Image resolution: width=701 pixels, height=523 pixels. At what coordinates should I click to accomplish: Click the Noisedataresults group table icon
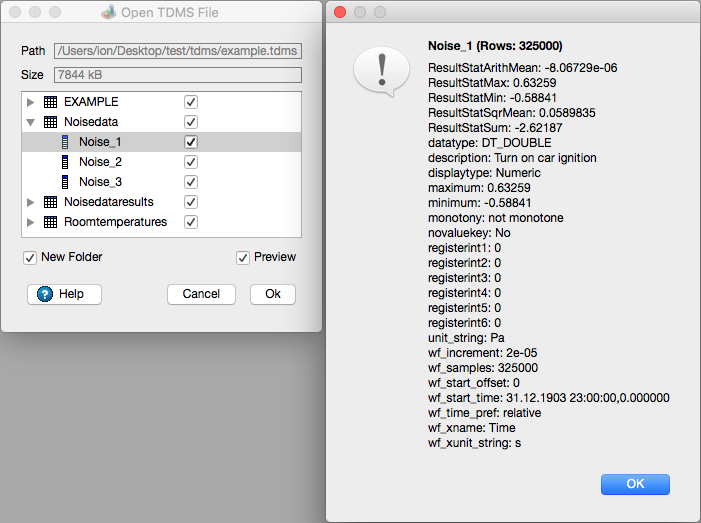pyautogui.click(x=50, y=202)
